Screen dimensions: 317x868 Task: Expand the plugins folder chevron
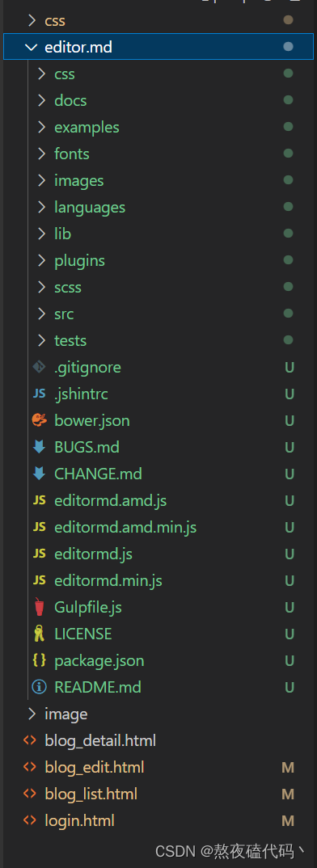41,260
